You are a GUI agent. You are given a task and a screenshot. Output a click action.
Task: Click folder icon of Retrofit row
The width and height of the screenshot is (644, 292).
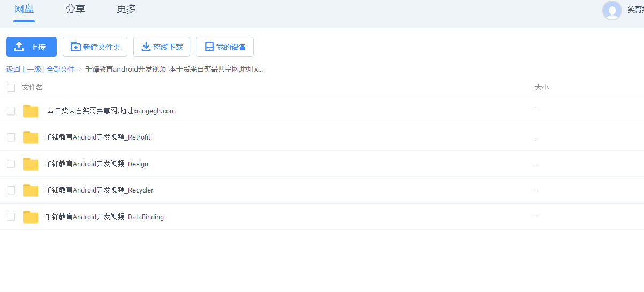[31, 137]
